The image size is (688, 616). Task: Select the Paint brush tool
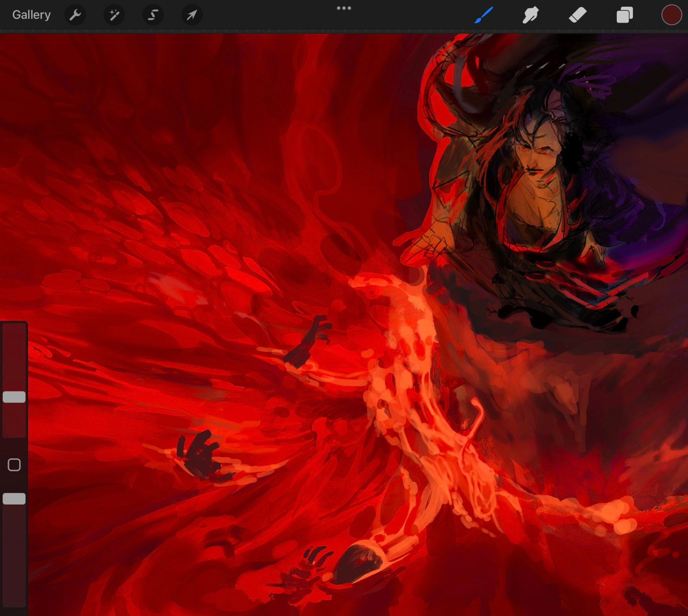[484, 15]
